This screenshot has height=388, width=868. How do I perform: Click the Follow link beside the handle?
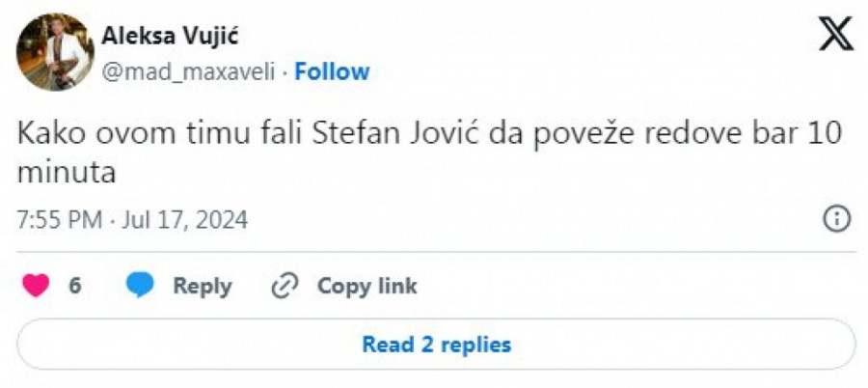[332, 71]
